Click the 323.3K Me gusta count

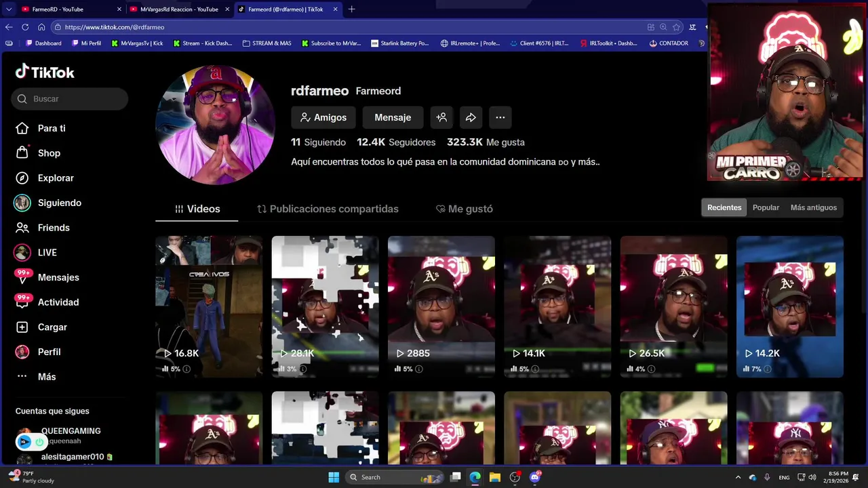click(x=486, y=142)
